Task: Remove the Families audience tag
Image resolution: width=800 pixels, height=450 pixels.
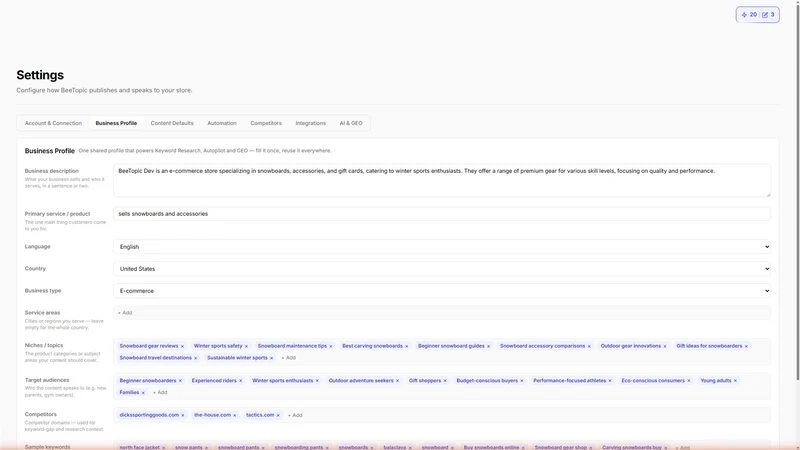Action: click(143, 393)
